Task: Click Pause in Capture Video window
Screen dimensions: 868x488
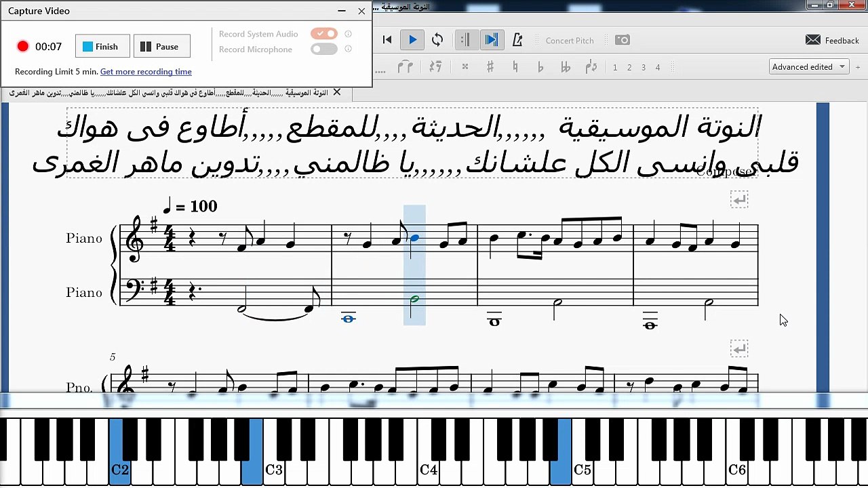Action: point(161,46)
